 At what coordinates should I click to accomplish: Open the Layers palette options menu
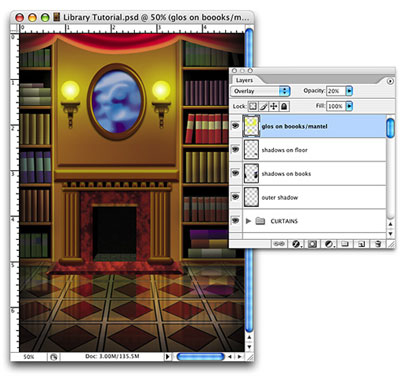(390, 81)
